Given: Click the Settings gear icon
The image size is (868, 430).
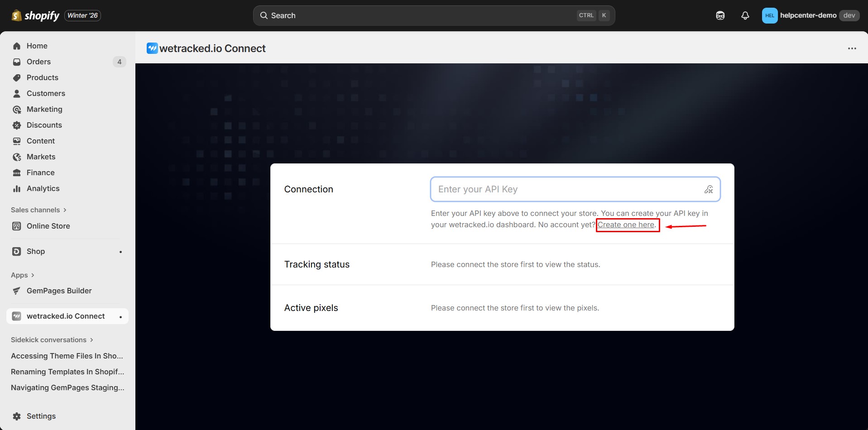Looking at the screenshot, I should [17, 416].
